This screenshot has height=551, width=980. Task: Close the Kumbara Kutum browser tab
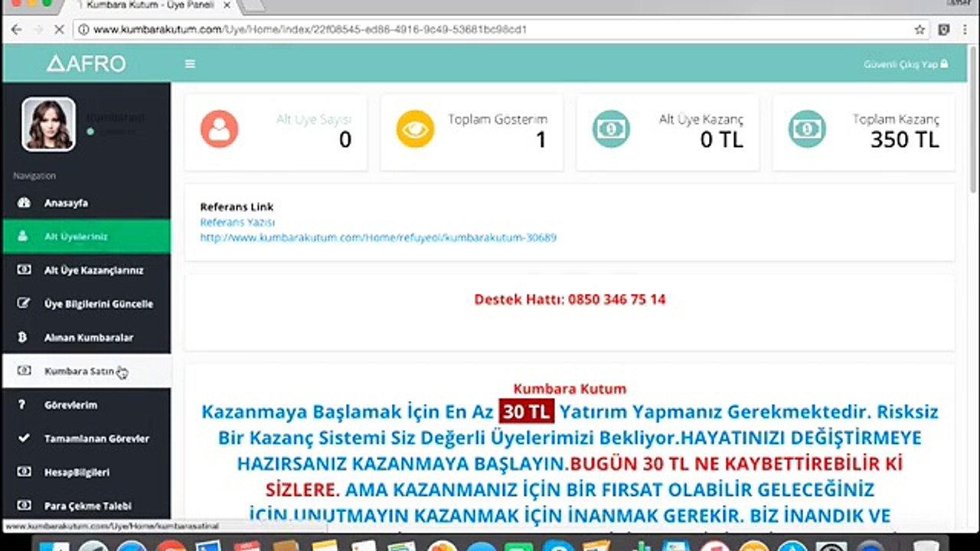click(227, 5)
